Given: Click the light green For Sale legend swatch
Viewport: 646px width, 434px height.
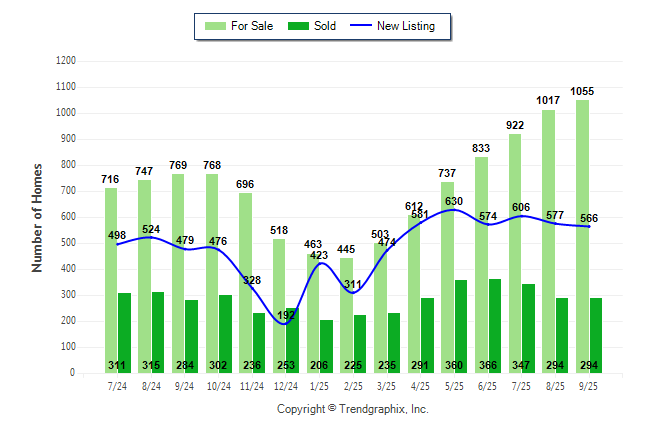Looking at the screenshot, I should (x=214, y=26).
